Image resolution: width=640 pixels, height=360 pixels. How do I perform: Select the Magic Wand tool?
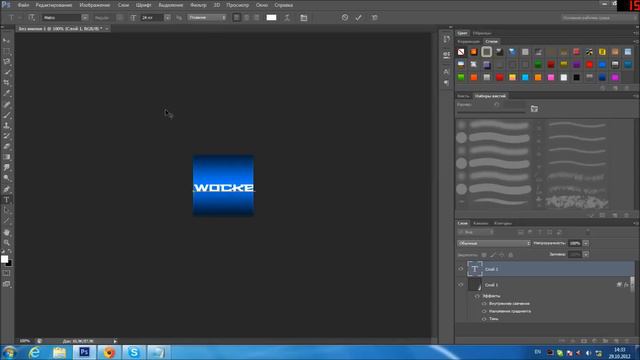coord(7,72)
